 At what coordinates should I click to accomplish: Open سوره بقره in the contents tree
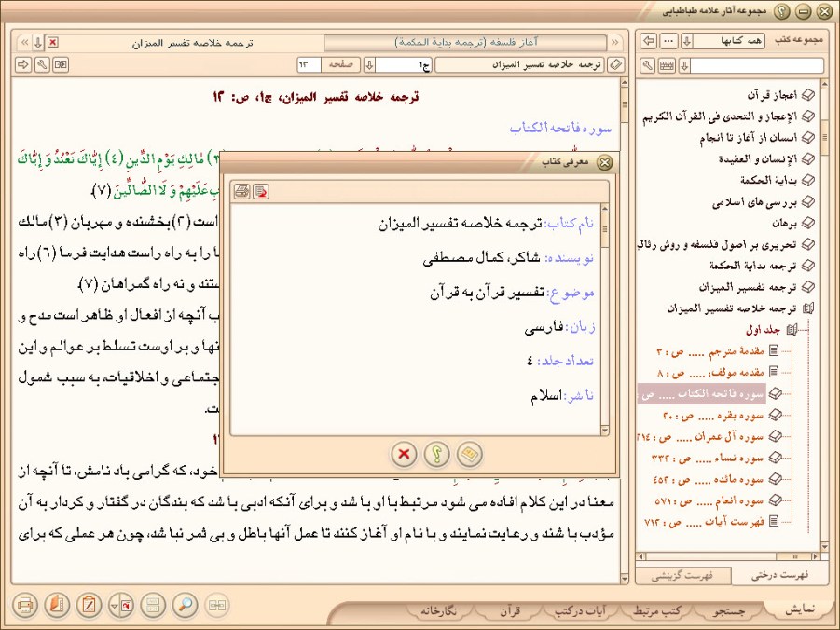pos(713,415)
